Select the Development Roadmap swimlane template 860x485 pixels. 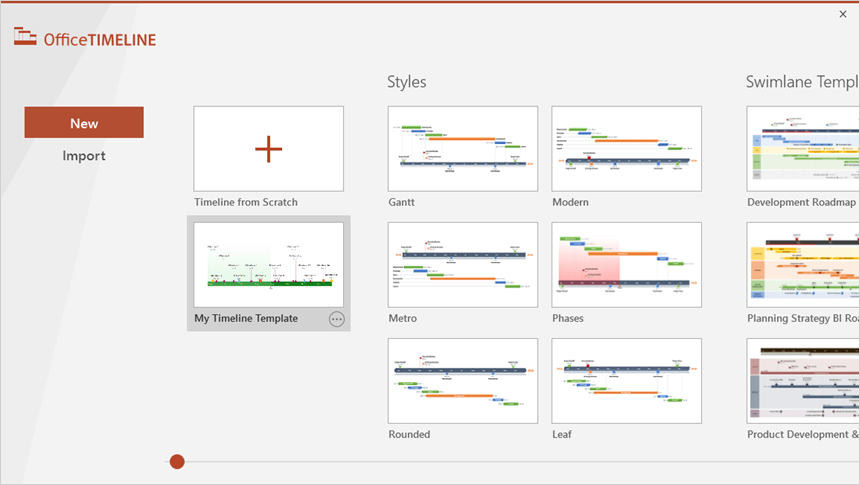[803, 149]
